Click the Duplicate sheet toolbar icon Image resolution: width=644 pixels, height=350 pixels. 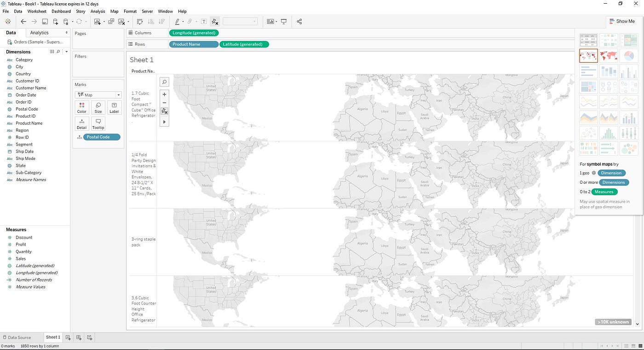pos(111,21)
